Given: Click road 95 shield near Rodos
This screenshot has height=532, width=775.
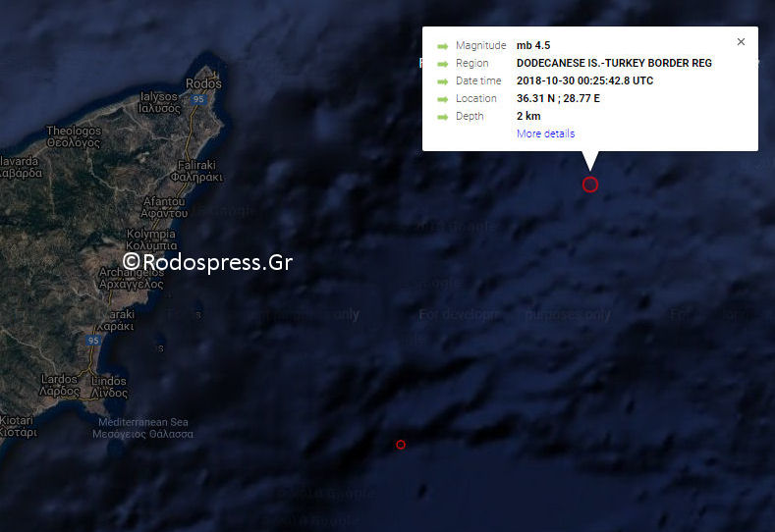Looking at the screenshot, I should click(198, 99).
